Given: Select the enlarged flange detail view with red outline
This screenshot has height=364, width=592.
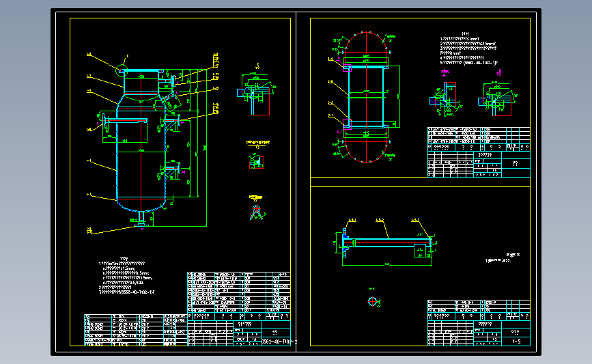Looking at the screenshot, I should [255, 94].
